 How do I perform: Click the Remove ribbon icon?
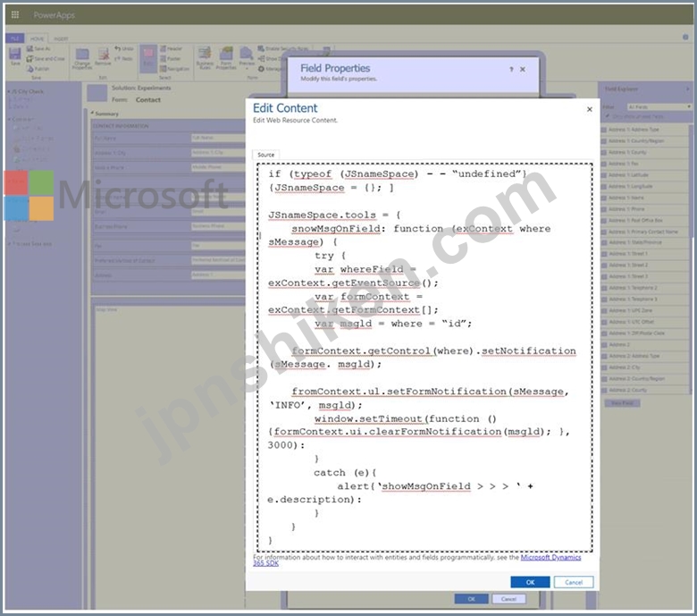(x=103, y=57)
